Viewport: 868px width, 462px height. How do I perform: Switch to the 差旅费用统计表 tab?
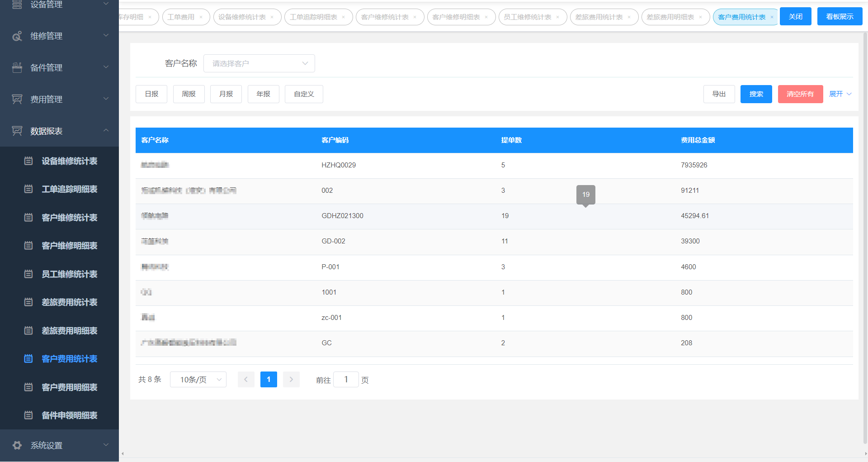tap(599, 17)
